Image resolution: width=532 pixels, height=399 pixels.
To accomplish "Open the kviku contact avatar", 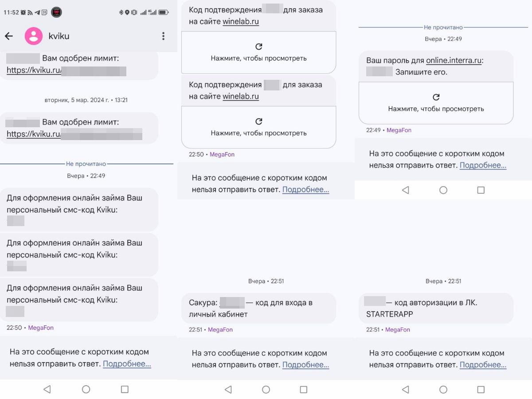I will click(34, 36).
